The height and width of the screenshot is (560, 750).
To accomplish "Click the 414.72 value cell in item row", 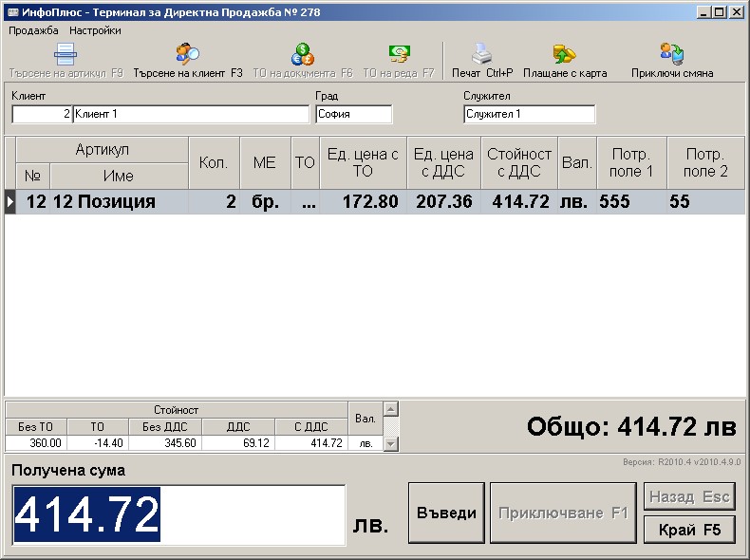I will (519, 201).
